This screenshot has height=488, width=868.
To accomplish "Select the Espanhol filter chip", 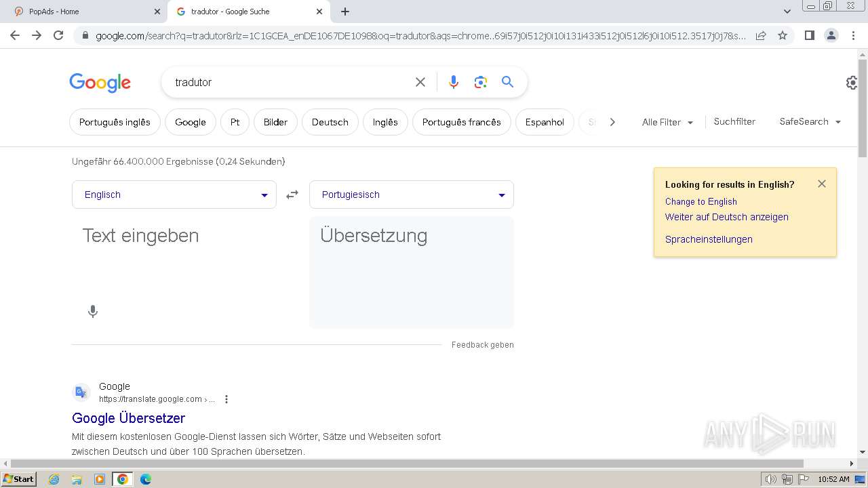I will coord(545,122).
